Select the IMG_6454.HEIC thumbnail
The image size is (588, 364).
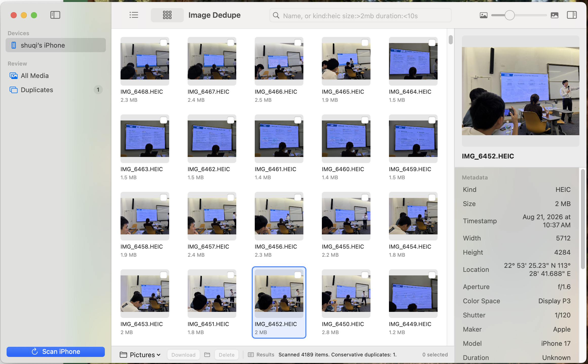pos(413,216)
